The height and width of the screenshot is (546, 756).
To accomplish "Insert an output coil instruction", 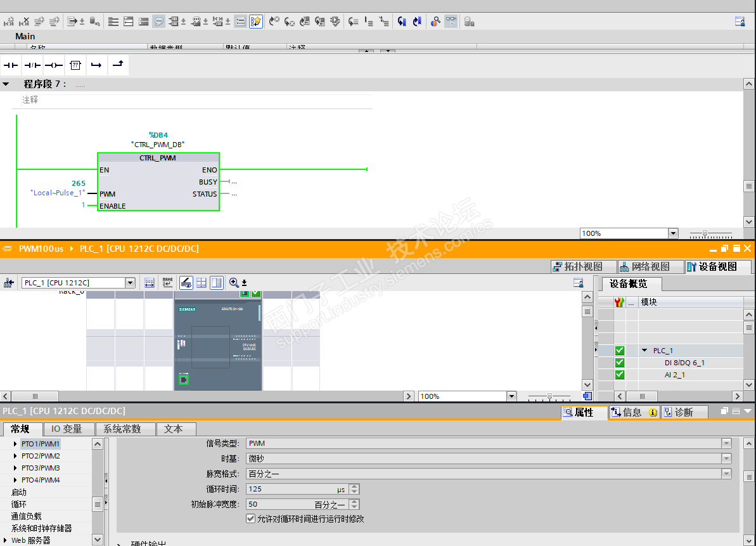I will pyautogui.click(x=53, y=65).
